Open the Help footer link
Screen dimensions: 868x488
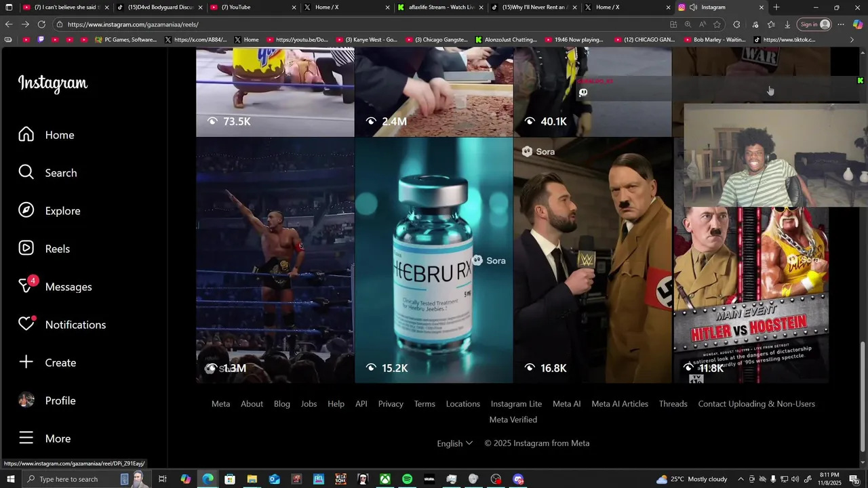click(336, 404)
